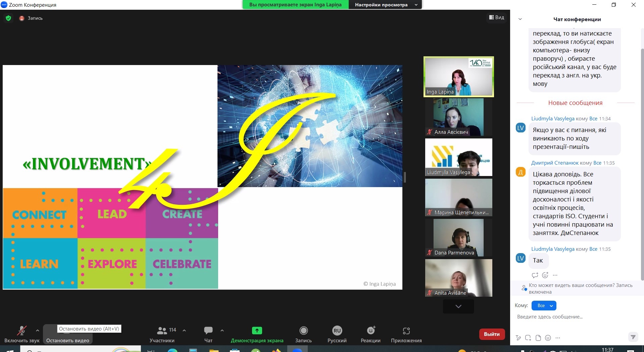Click the © Inga Lapiņa credit on the slide
The height and width of the screenshot is (352, 644).
coord(380,284)
